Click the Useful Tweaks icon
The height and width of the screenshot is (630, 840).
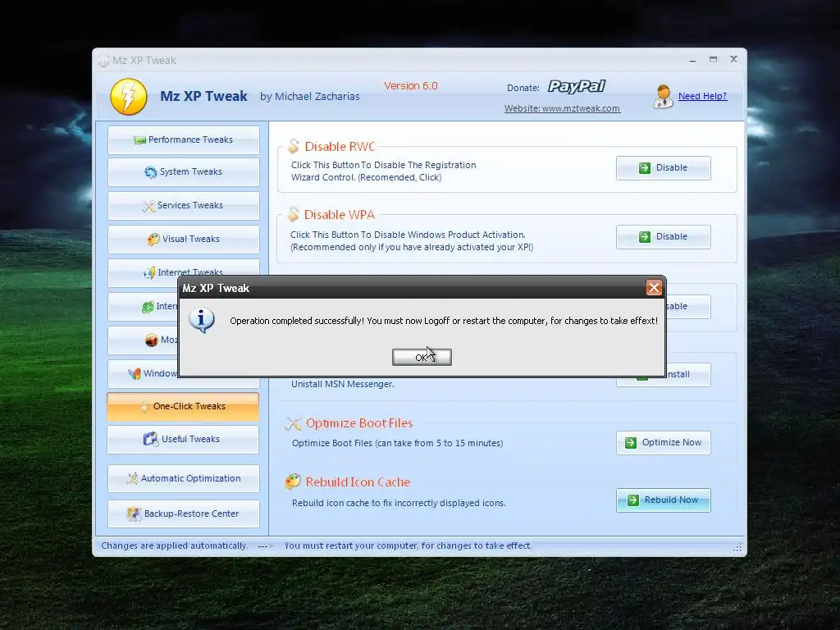(151, 439)
